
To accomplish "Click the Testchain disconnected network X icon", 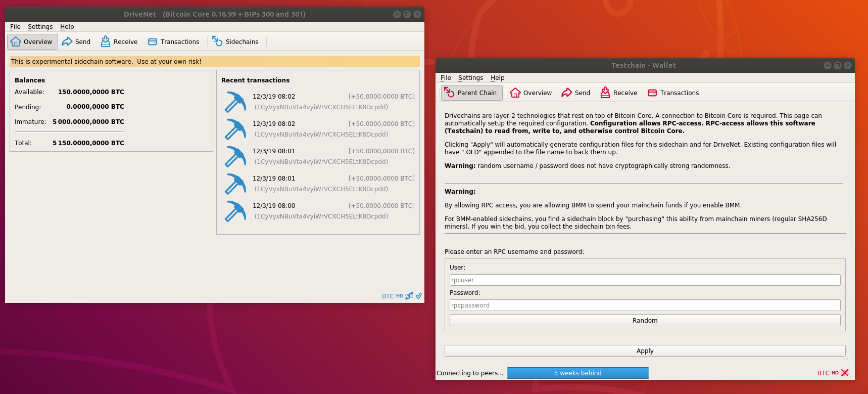I will point(845,373).
